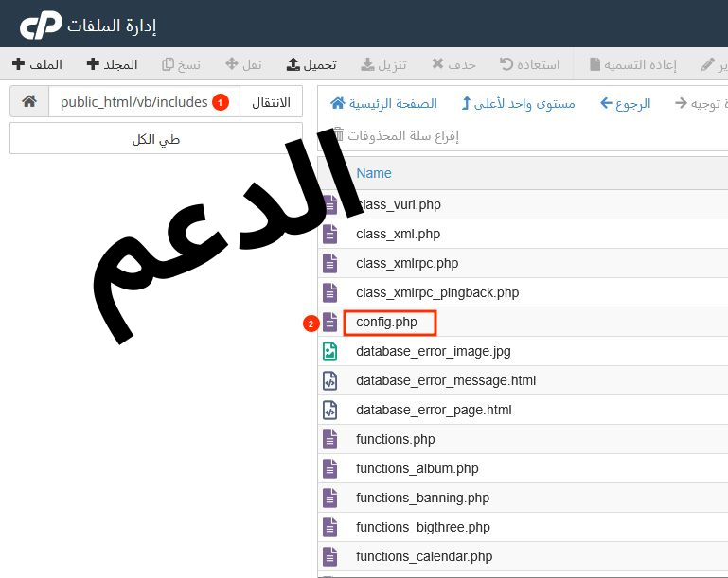Collapse all folders with طي الكل

(x=156, y=139)
